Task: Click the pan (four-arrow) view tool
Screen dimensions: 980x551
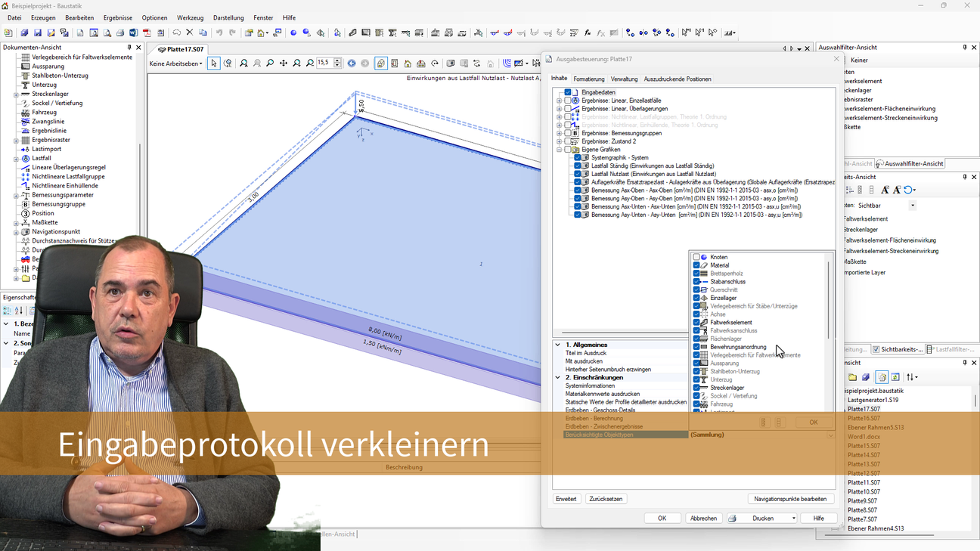Action: [284, 63]
